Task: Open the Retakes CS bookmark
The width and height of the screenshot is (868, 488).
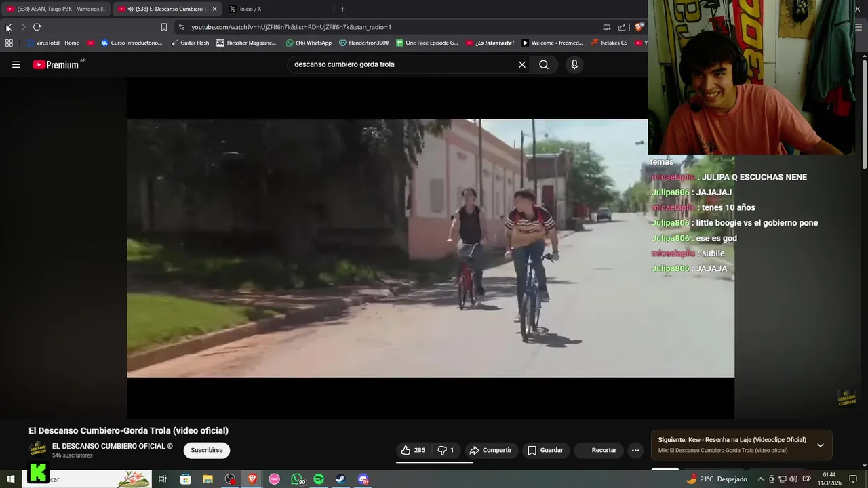Action: 609,43
